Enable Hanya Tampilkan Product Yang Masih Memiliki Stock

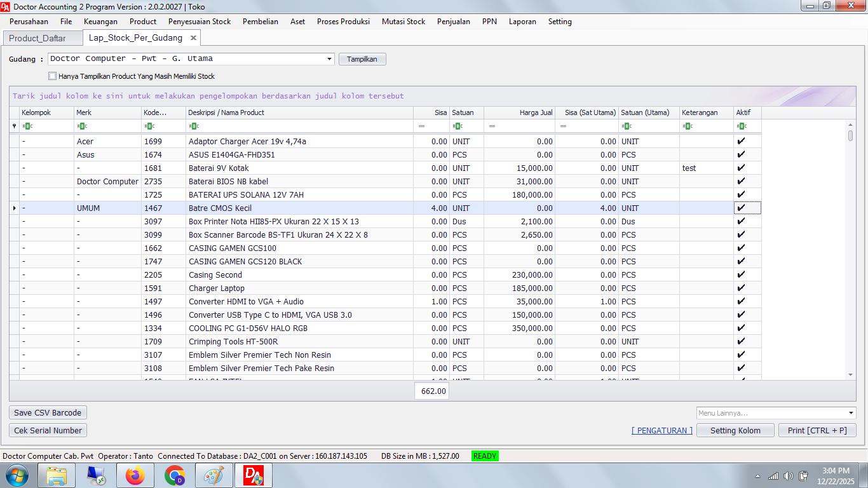pos(52,76)
